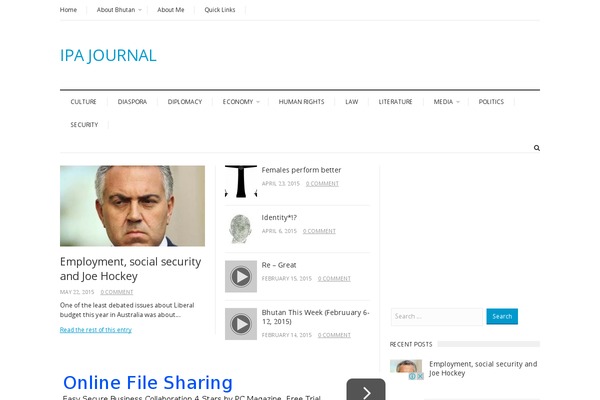
Task: Expand the Economy submenu arrow
Action: tap(258, 102)
